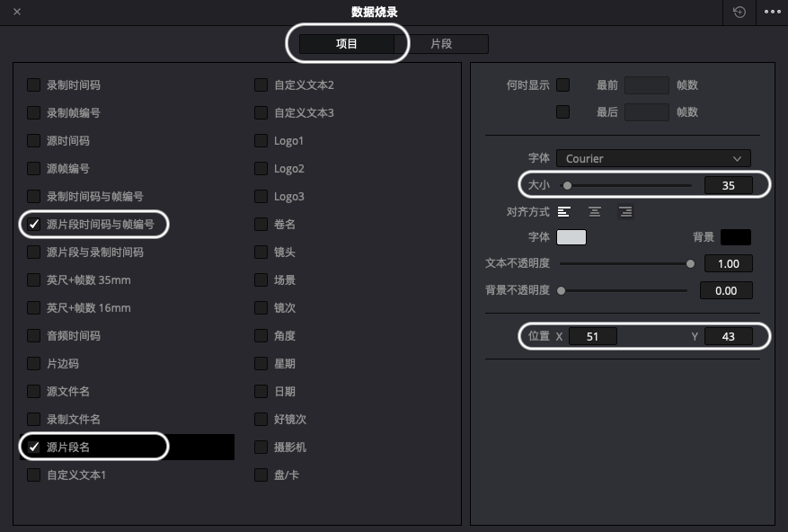Screen dimensions: 788x532
Task: Select center text alignment icon
Action: coord(595,211)
